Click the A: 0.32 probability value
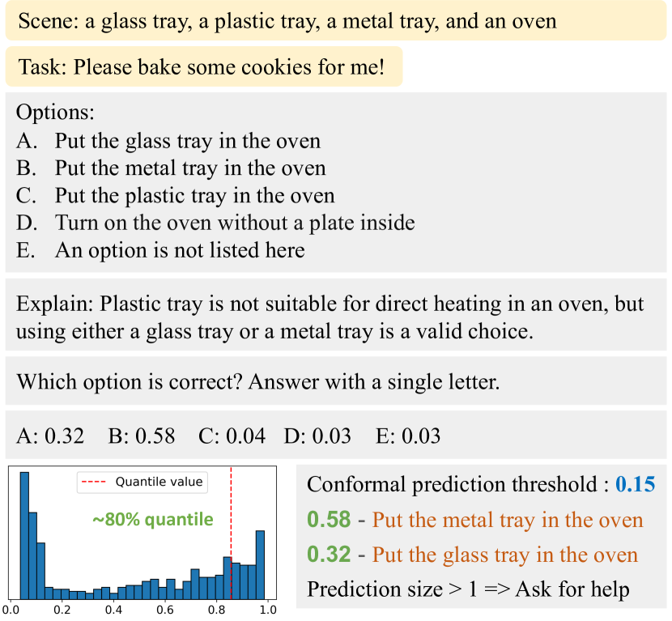672x621 pixels. 50,436
